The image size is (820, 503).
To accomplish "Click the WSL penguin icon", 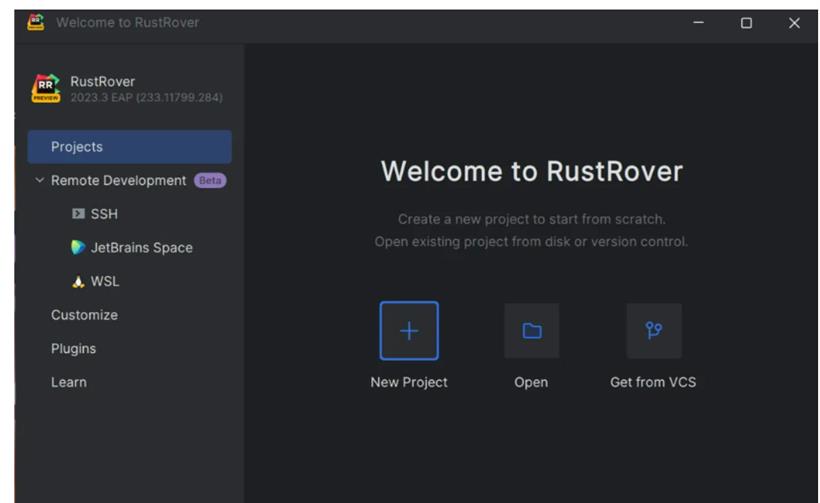I will 78,281.
